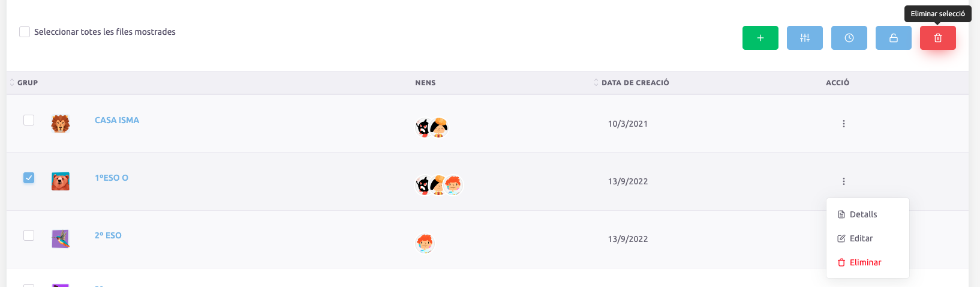Screen dimensions: 980x287
Task: Uncheck the 1ºESO O row checkbox
Action: (29, 178)
